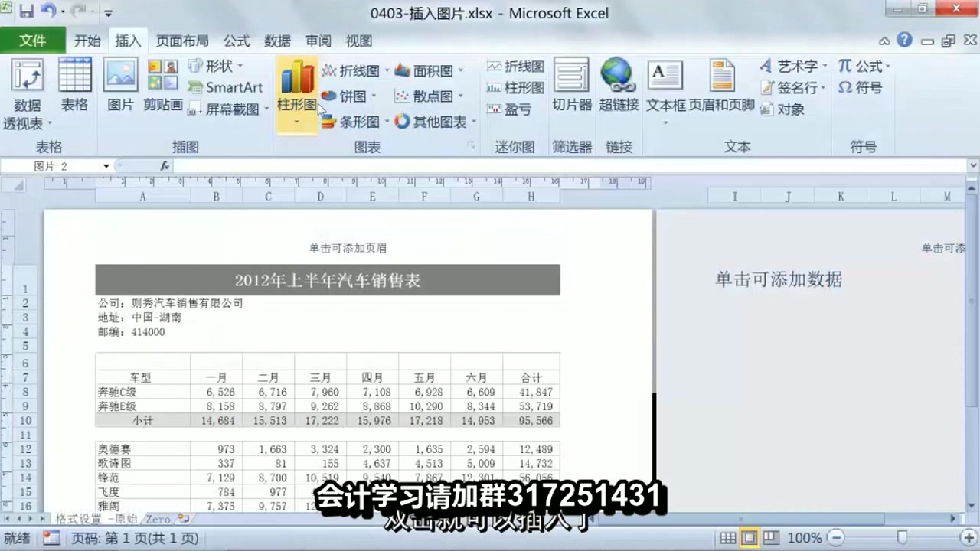Image resolution: width=980 pixels, height=551 pixels.
Task: Click the 盈亏 win/loss sparkline icon
Action: 517,109
